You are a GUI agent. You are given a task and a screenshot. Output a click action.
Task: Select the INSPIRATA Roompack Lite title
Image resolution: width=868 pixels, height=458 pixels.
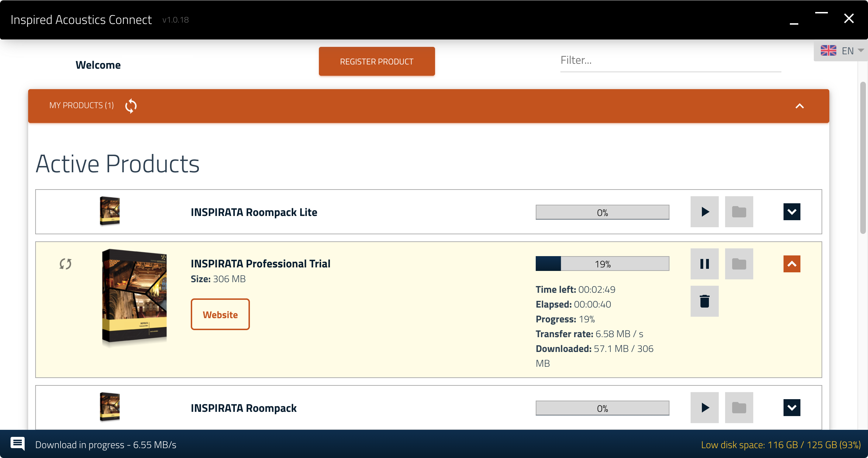pyautogui.click(x=254, y=212)
